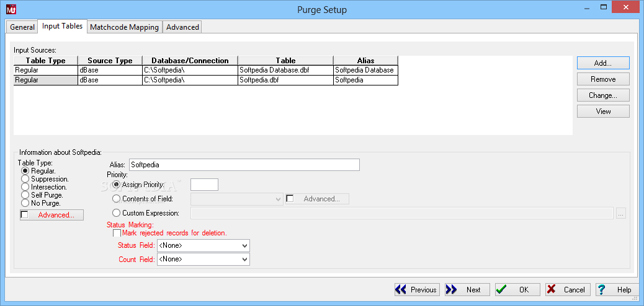The width and height of the screenshot is (644, 306).
Task: Select the Softpedia Database.dbf table cell
Action: (286, 70)
